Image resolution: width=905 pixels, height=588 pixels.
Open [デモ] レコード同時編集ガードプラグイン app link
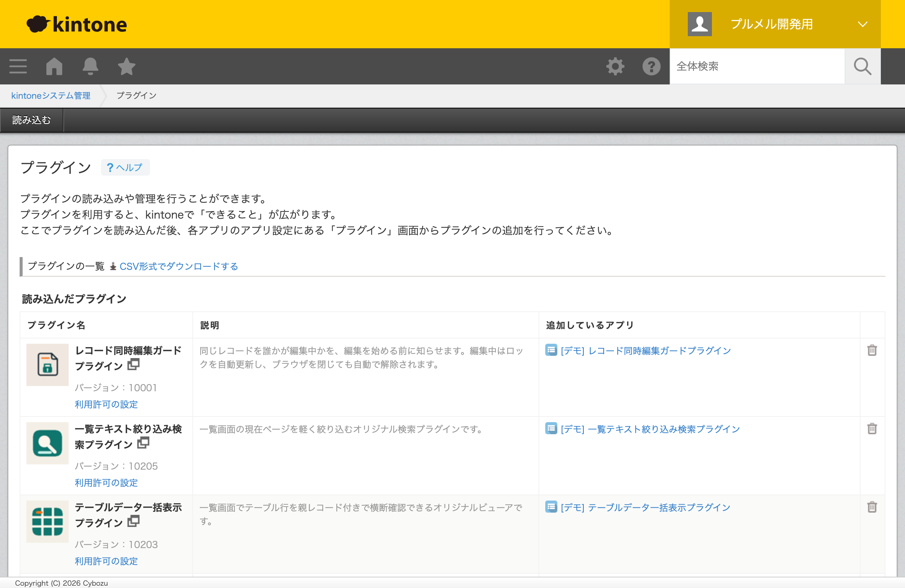pos(646,351)
